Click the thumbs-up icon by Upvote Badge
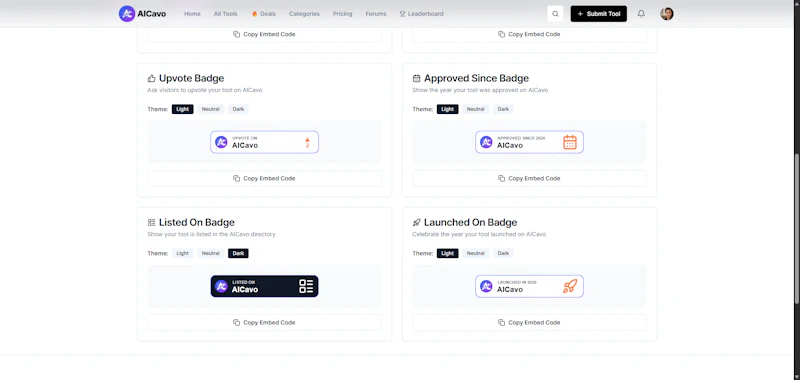 coord(152,79)
